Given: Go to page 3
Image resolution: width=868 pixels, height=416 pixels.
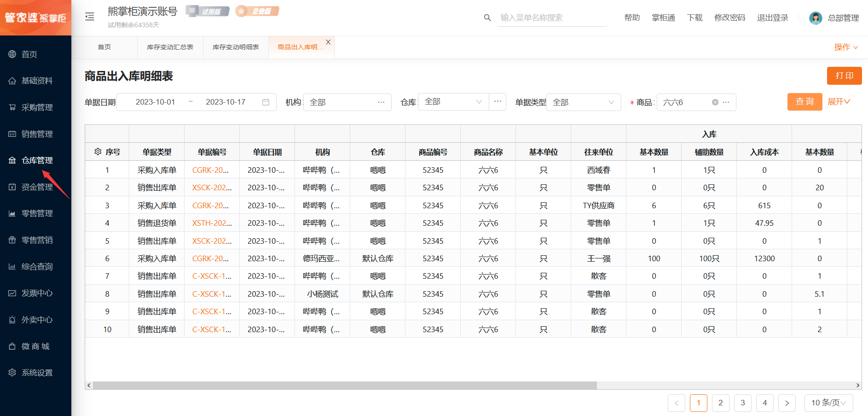Looking at the screenshot, I should pos(742,403).
